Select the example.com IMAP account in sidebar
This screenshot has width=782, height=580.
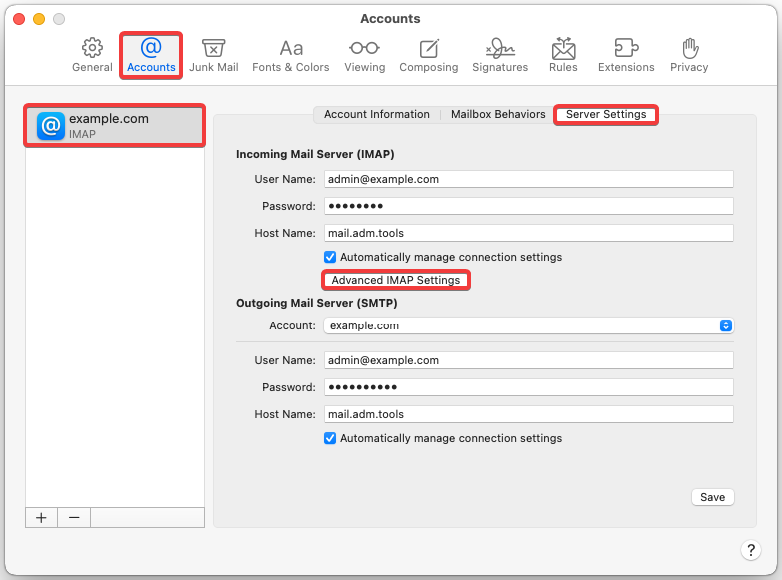114,125
